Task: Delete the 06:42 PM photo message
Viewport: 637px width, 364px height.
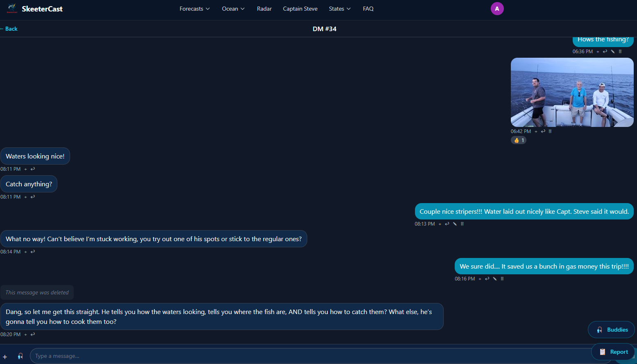Action: tap(550, 131)
